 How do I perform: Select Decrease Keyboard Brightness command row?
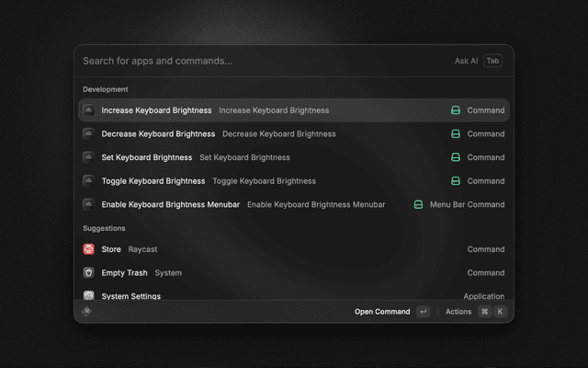pos(294,134)
